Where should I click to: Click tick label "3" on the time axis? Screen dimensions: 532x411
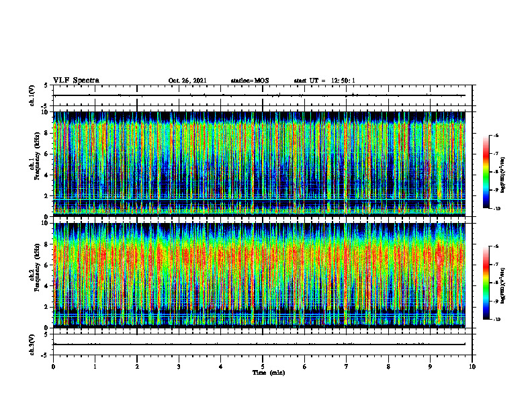point(179,367)
